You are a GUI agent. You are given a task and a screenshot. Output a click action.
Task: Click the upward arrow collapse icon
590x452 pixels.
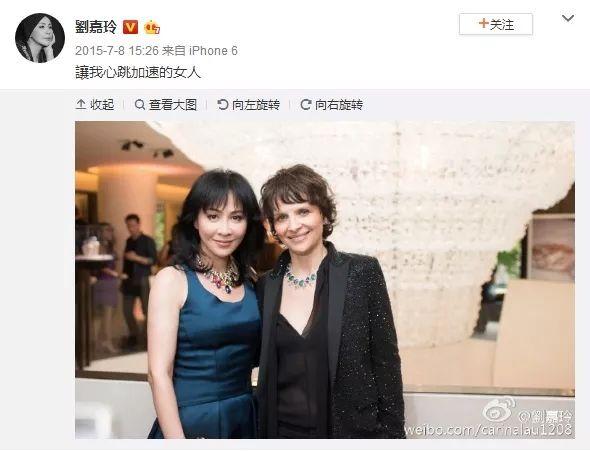click(x=81, y=105)
